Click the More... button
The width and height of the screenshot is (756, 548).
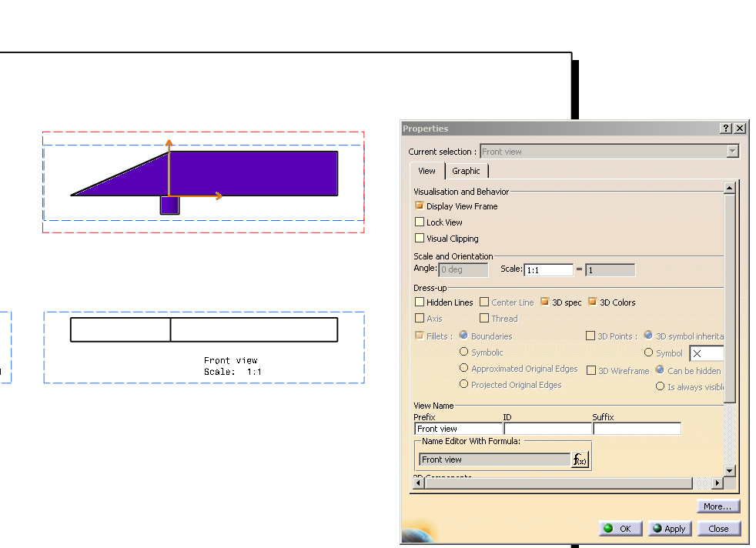(x=718, y=506)
